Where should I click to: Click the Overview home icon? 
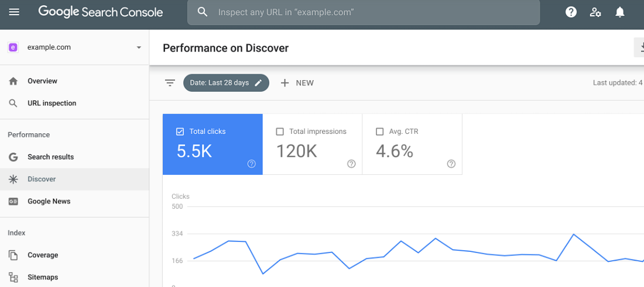[13, 81]
